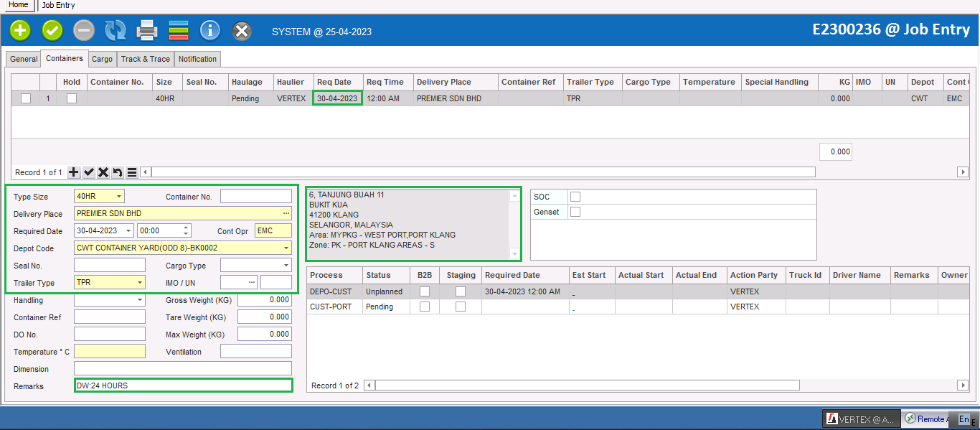Toggle the Hold checkbox for container row 1
This screenshot has height=430, width=980.
click(x=72, y=98)
